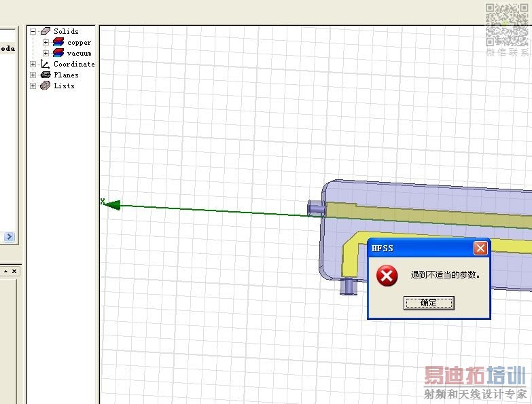Screen dimensions: 532x404
Task: Expand the copper material node
Action: tap(46, 42)
